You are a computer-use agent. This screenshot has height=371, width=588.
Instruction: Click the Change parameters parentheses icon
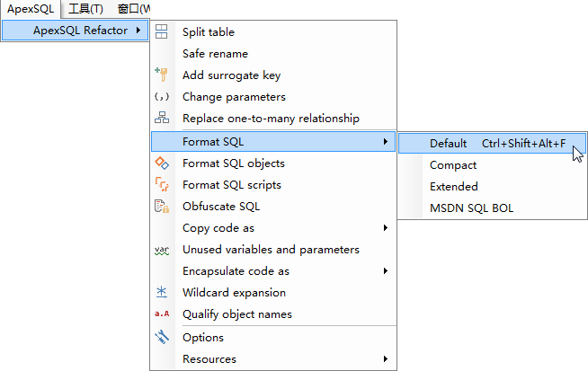(x=162, y=97)
